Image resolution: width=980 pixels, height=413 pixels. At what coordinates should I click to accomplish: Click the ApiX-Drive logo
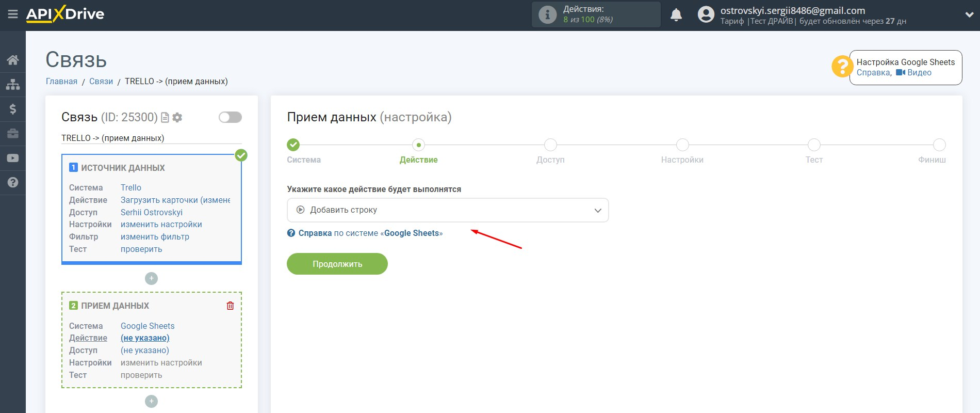click(65, 14)
